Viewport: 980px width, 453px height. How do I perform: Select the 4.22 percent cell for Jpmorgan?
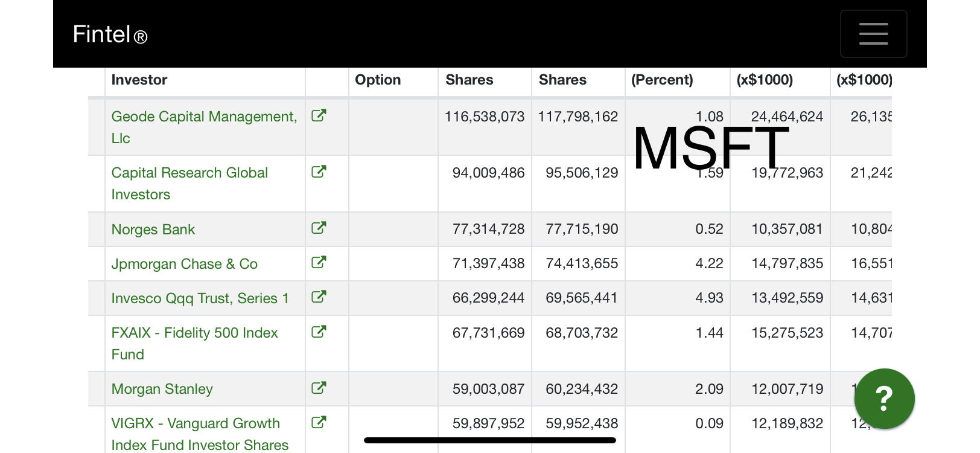click(709, 263)
